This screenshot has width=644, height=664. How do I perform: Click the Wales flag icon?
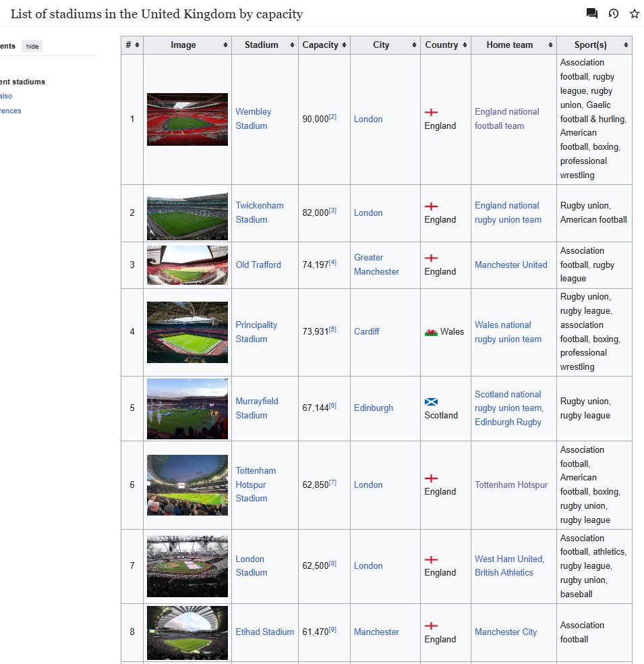pos(431,332)
